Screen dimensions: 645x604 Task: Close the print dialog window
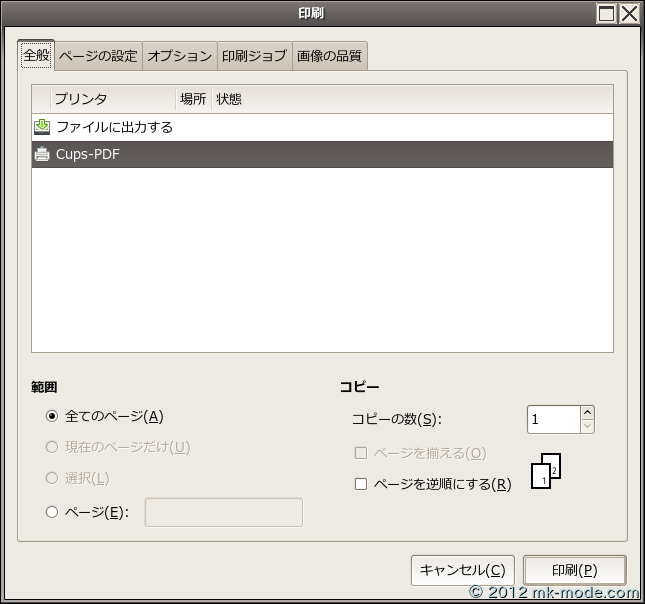coord(630,13)
